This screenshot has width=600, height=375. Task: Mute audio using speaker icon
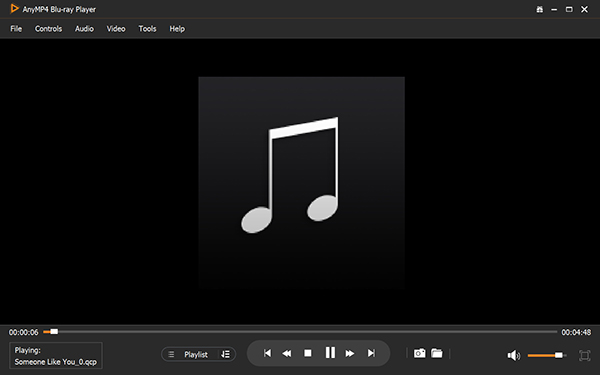[x=514, y=355]
